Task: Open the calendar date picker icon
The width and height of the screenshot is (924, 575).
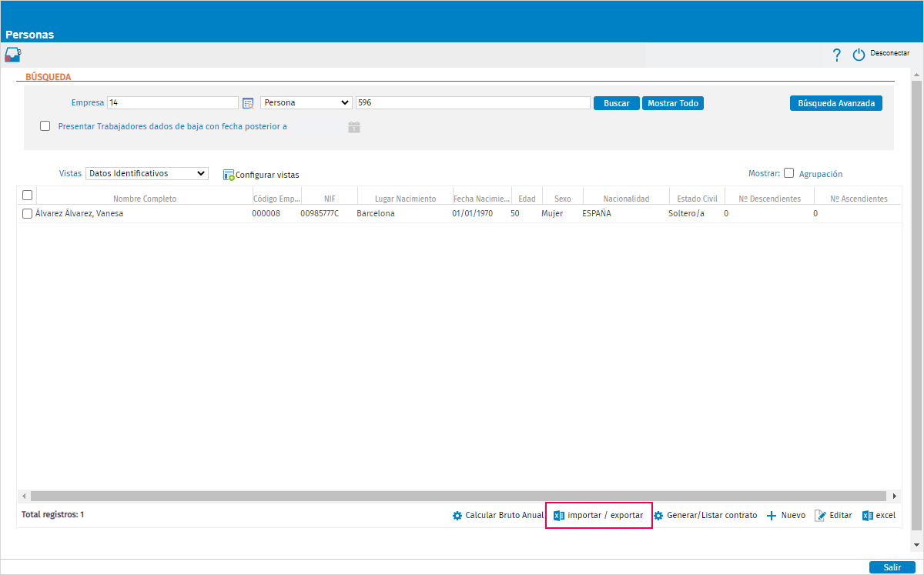Action: click(354, 127)
